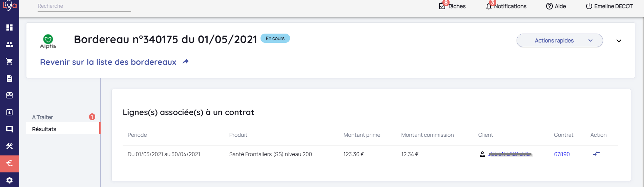This screenshot has width=644, height=187.
Task: Open contract number 67890 link
Action: [562, 154]
